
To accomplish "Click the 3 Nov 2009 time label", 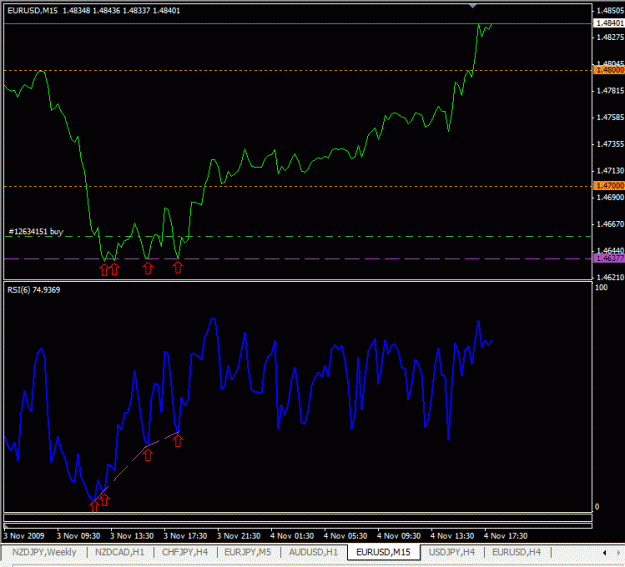I will point(24,536).
